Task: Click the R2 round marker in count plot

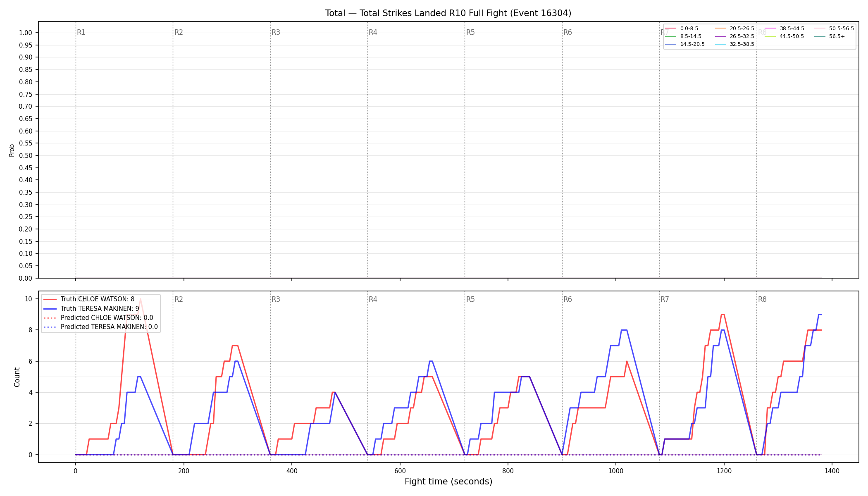Action: tap(179, 299)
